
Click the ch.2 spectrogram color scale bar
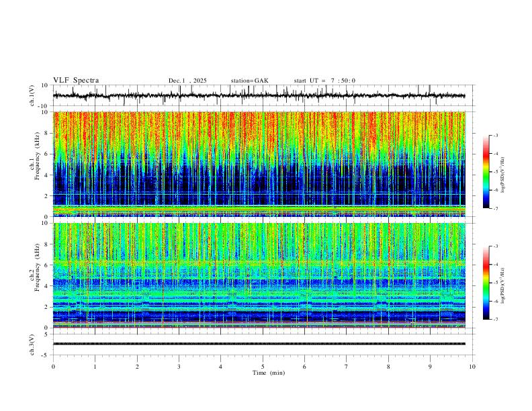pos(486,283)
